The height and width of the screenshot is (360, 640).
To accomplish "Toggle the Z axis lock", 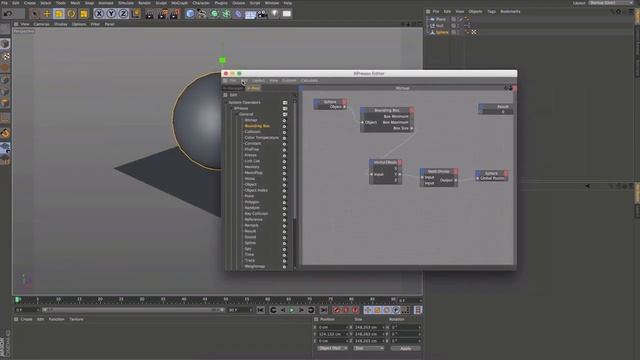I will pos(123,14).
